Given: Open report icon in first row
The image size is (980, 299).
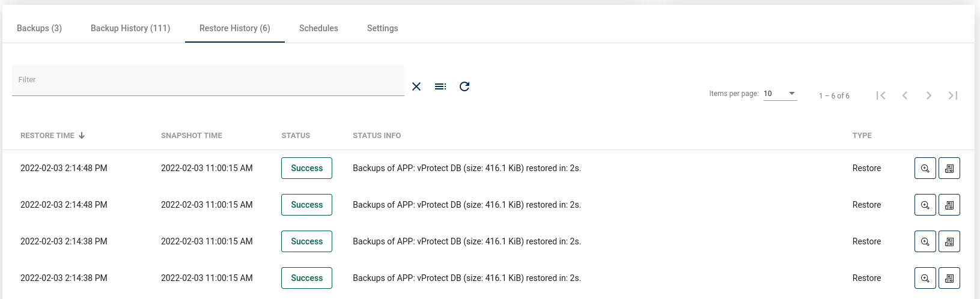Looking at the screenshot, I should point(949,168).
